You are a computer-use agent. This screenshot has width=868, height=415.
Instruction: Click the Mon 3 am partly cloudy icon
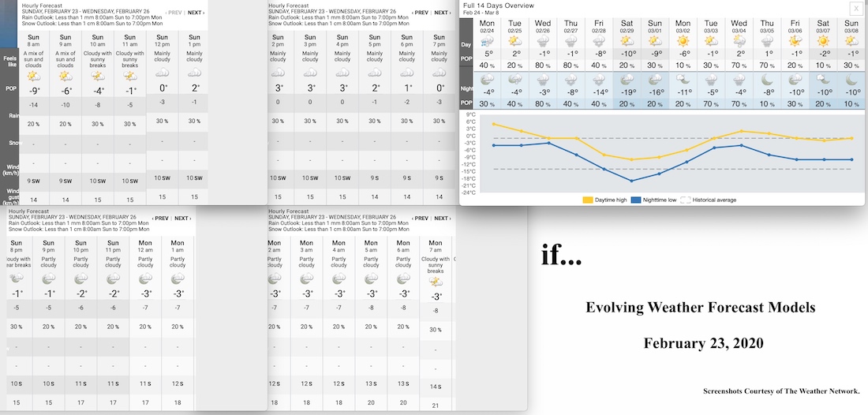[307, 279]
